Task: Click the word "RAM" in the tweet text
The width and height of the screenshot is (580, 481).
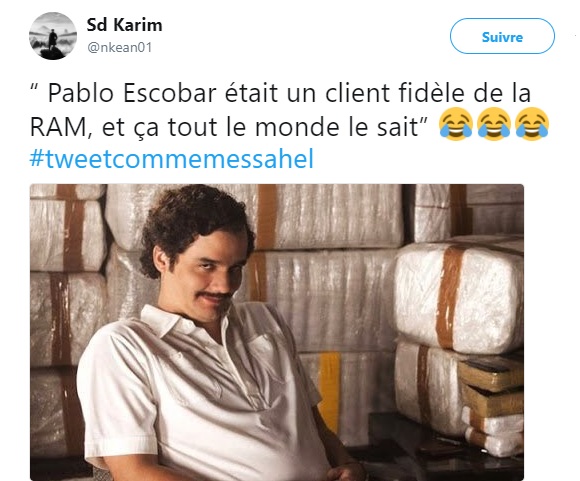Action: point(59,127)
